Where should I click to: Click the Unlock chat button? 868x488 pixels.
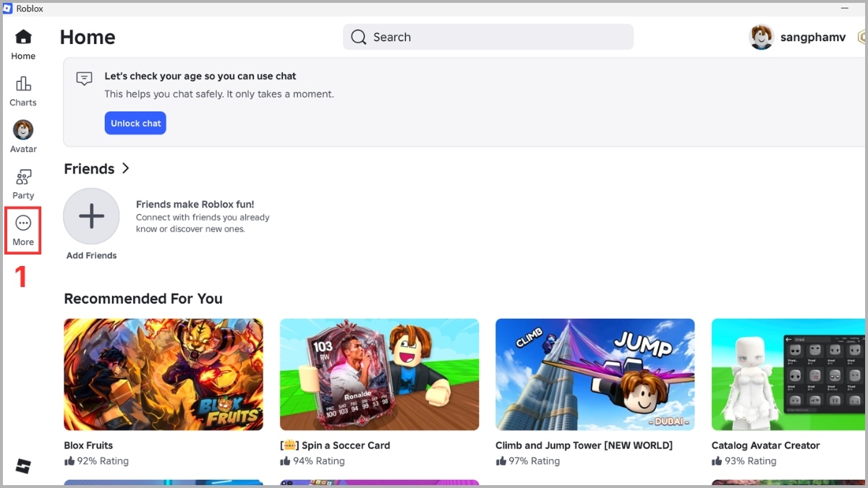pyautogui.click(x=135, y=123)
